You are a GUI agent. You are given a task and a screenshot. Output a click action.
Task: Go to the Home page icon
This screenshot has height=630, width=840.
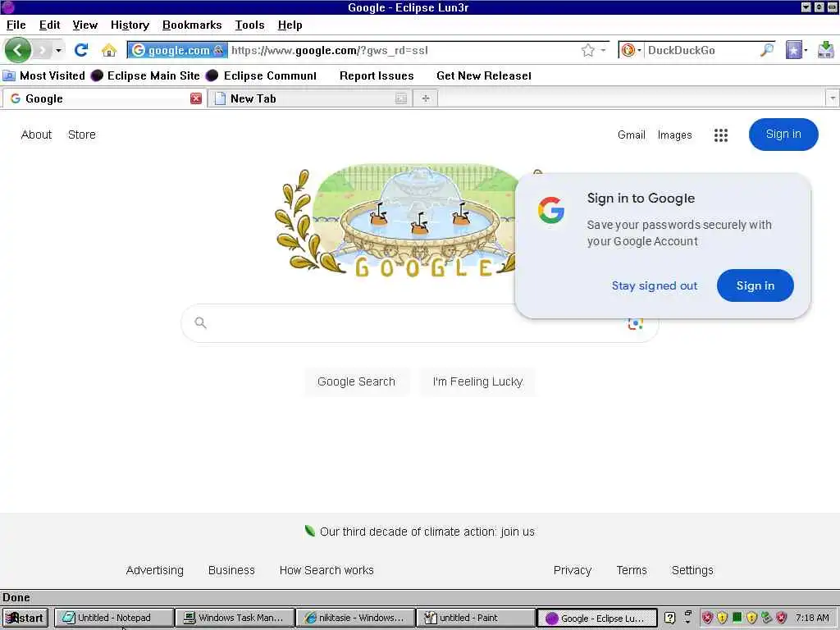[109, 50]
